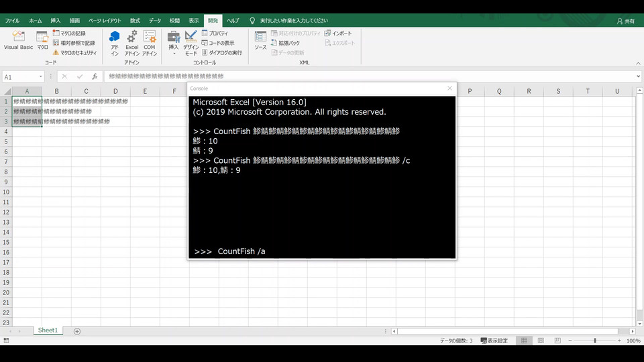Select column R header
Screen dimensions: 644x362
(x=529, y=91)
